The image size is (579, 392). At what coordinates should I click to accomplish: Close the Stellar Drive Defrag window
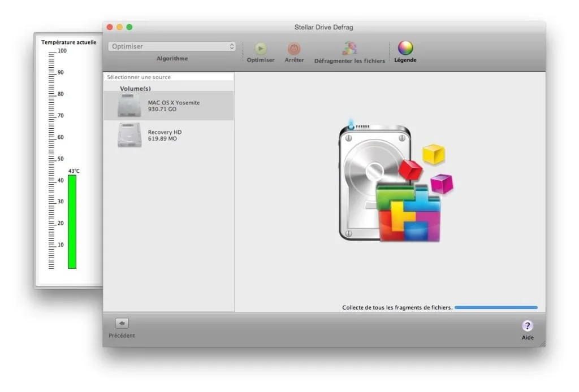[x=110, y=27]
